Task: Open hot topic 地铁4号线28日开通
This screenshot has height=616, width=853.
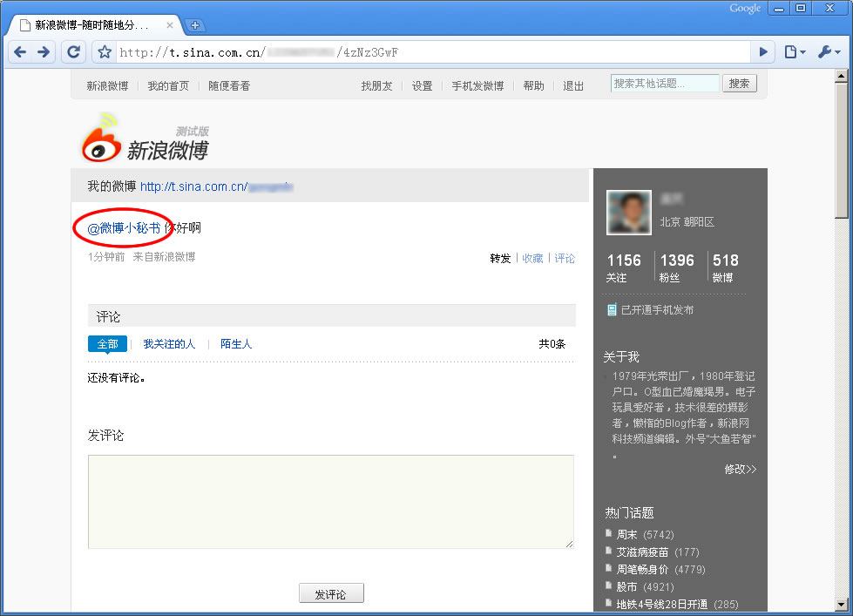Action: pos(661,604)
